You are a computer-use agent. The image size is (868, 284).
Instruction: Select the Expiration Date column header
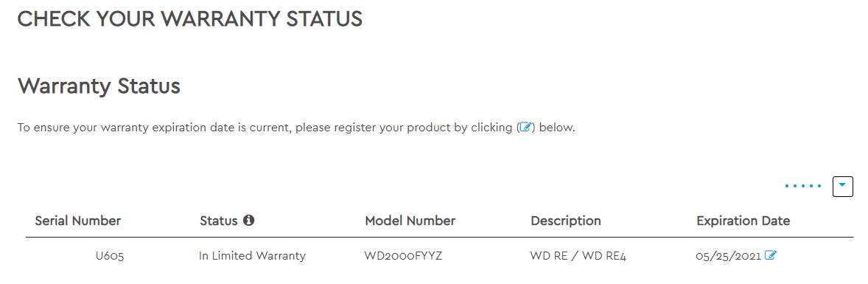[x=743, y=221]
